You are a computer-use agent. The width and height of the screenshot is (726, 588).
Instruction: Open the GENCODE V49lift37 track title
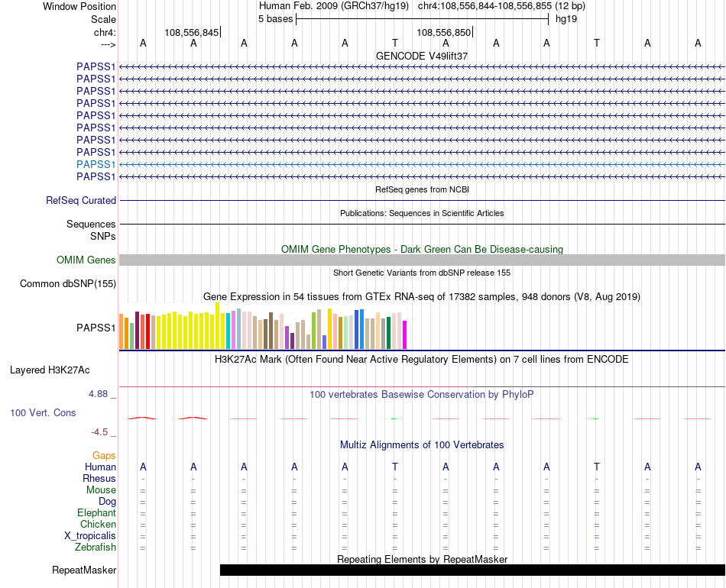422,56
